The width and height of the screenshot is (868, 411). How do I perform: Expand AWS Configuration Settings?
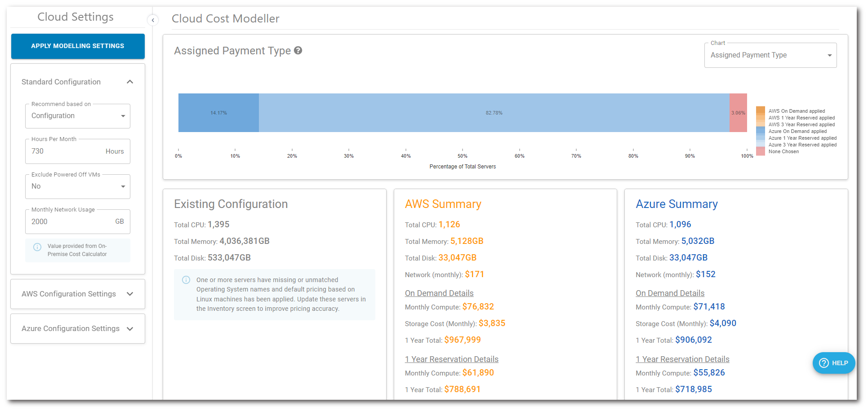pyautogui.click(x=130, y=294)
